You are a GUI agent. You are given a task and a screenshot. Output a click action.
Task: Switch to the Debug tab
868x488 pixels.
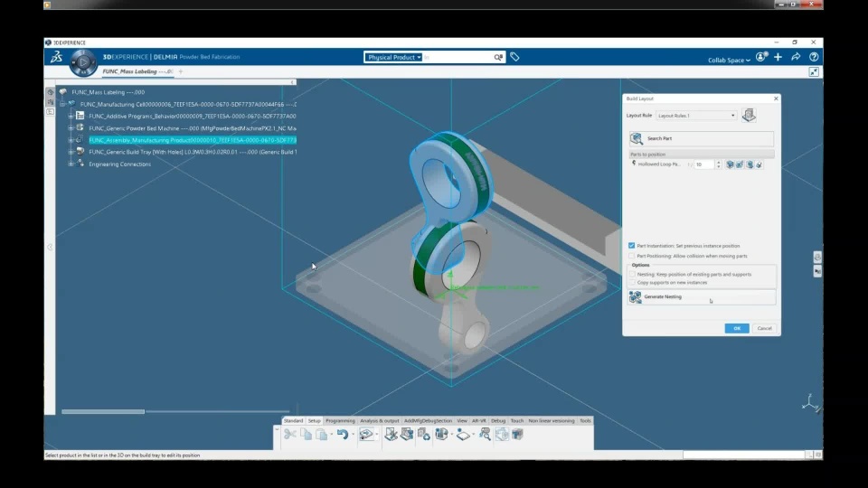[498, 420]
